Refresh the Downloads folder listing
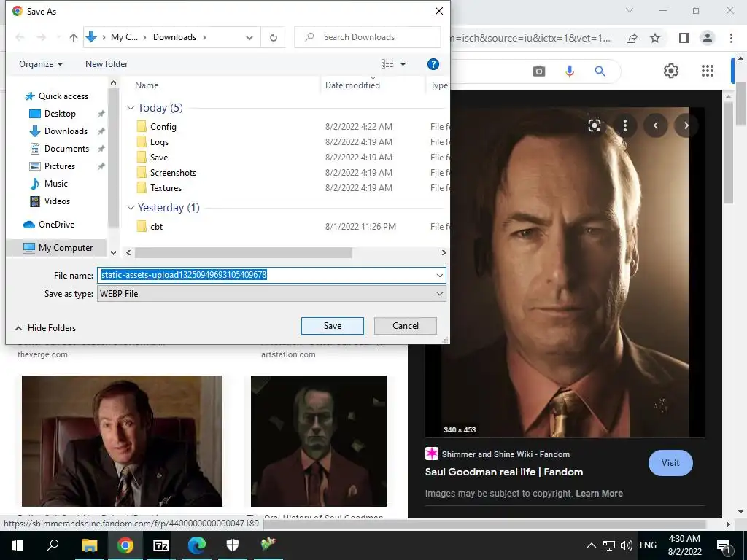 pos(273,37)
